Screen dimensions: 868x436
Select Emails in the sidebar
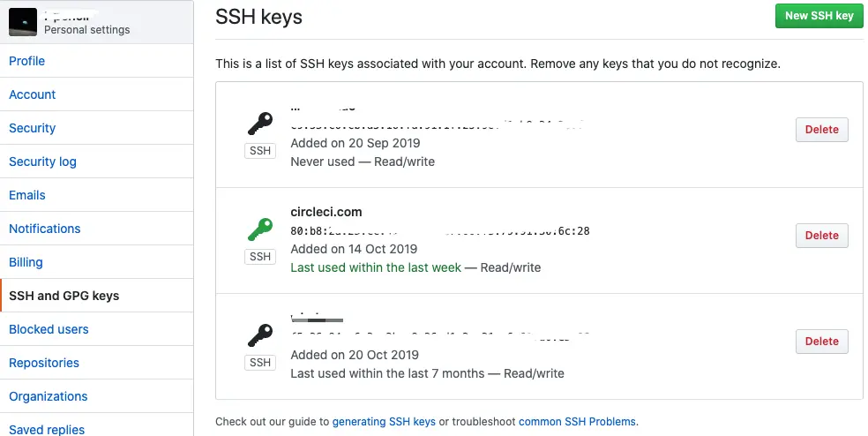[x=27, y=195]
